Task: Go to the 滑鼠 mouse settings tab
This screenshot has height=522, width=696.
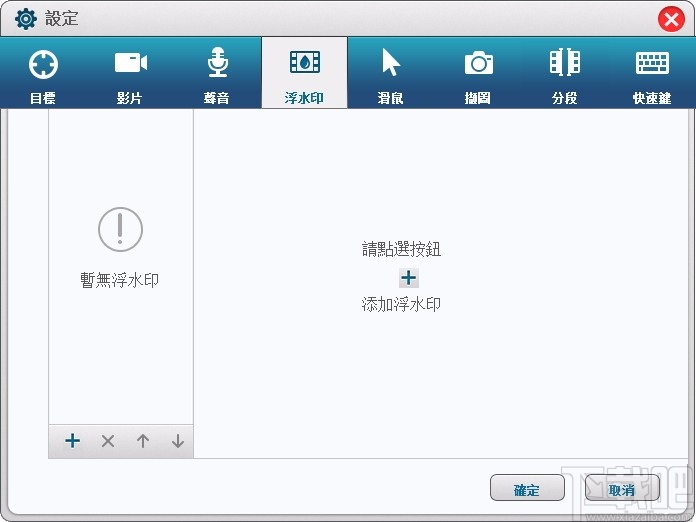Action: 391,73
